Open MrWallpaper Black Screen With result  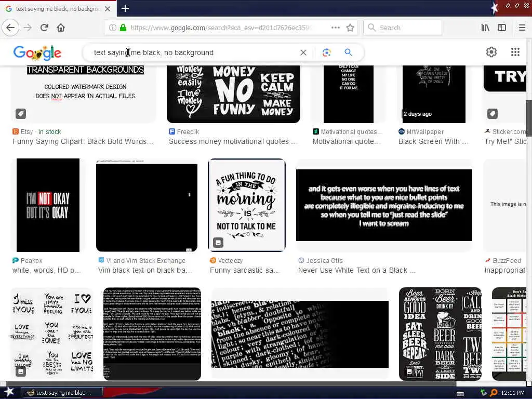433,141
